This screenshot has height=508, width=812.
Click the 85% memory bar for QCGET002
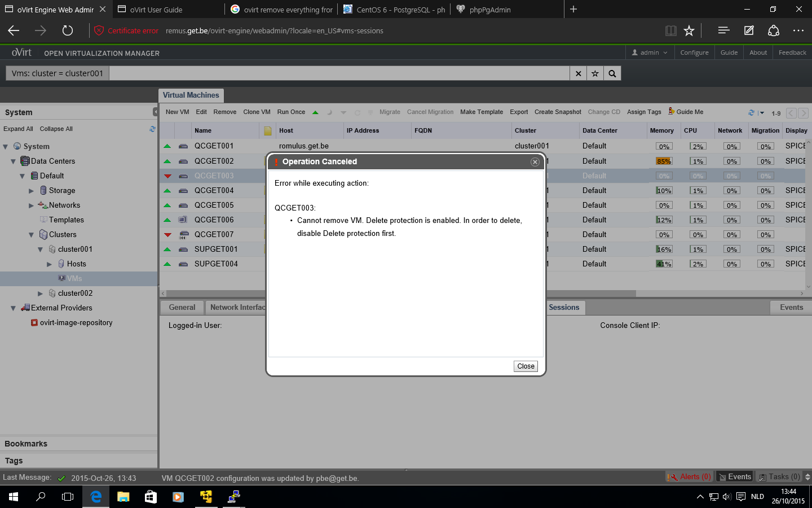(664, 161)
